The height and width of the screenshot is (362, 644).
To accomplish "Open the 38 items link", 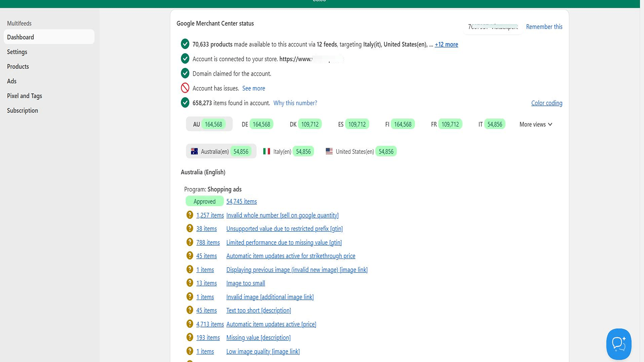I will (206, 228).
